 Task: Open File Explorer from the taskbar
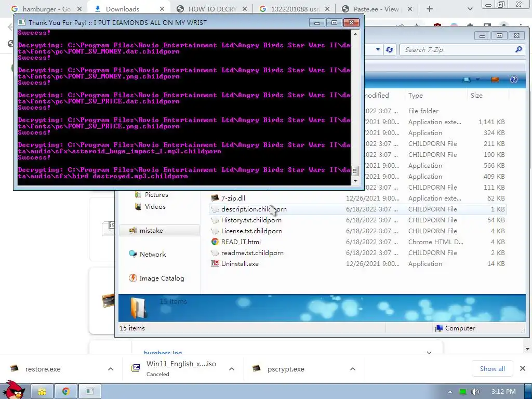point(42,392)
